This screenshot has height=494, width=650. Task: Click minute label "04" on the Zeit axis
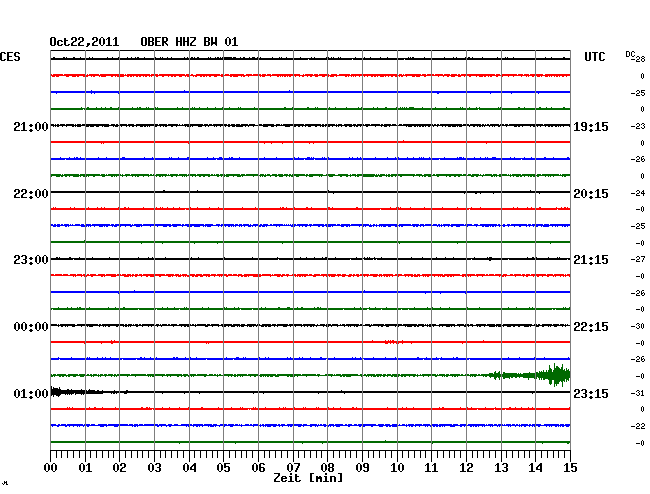(x=189, y=468)
